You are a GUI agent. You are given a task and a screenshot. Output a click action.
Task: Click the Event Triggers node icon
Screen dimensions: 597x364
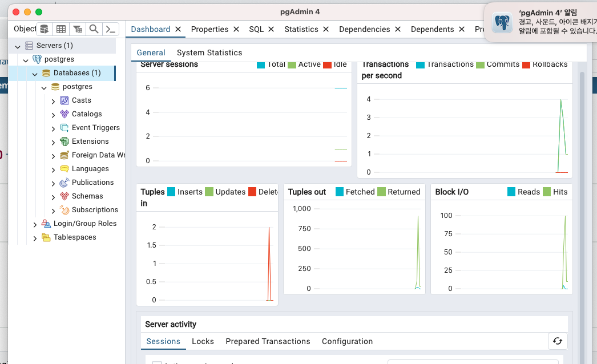coord(64,128)
